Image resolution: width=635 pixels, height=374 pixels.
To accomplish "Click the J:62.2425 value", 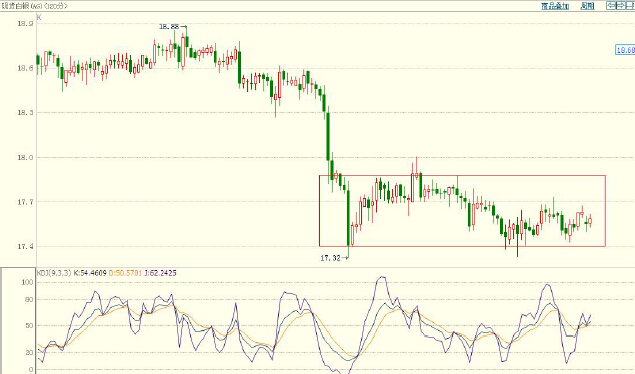I will [x=160, y=273].
